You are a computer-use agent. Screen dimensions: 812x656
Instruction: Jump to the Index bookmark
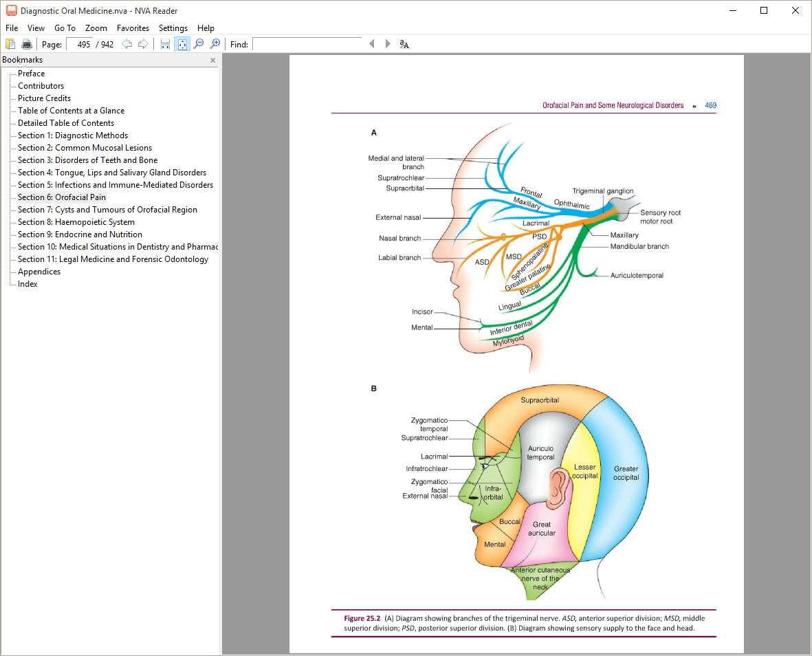point(28,284)
